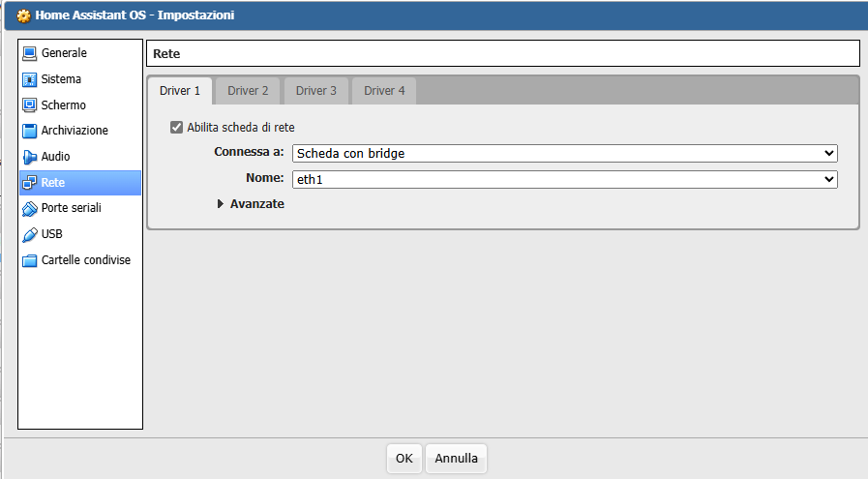Open Cartelle condivise settings
This screenshot has width=868, height=479.
(x=80, y=260)
